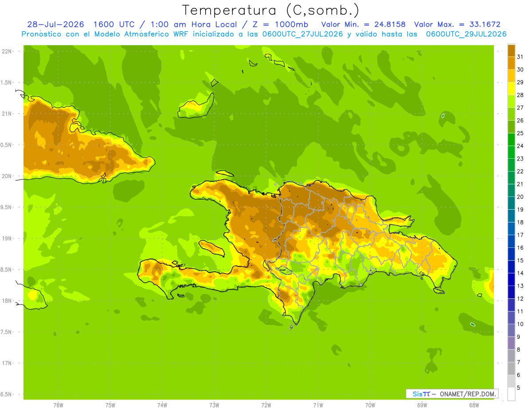Click the white colorbar band below 5
532x411 pixels.
click(x=511, y=394)
